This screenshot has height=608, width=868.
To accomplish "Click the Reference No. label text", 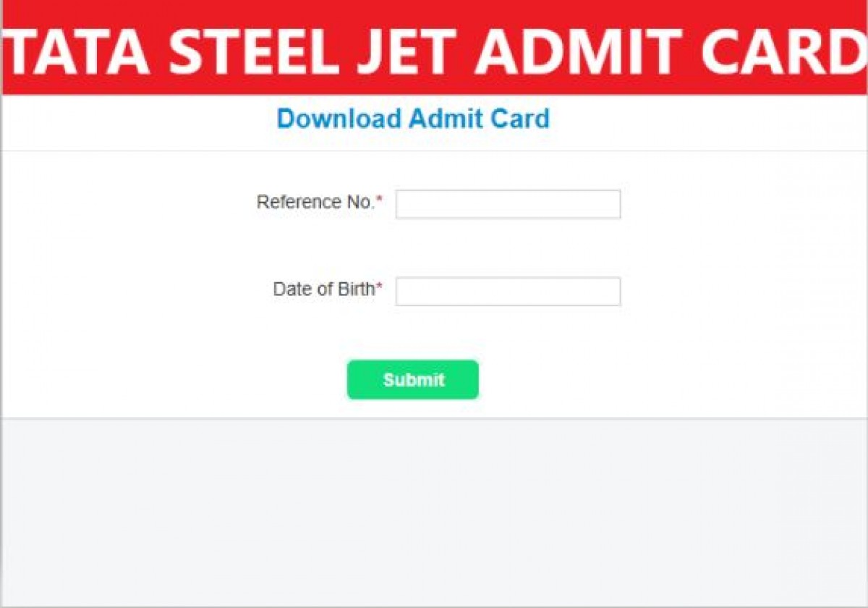I will click(315, 202).
